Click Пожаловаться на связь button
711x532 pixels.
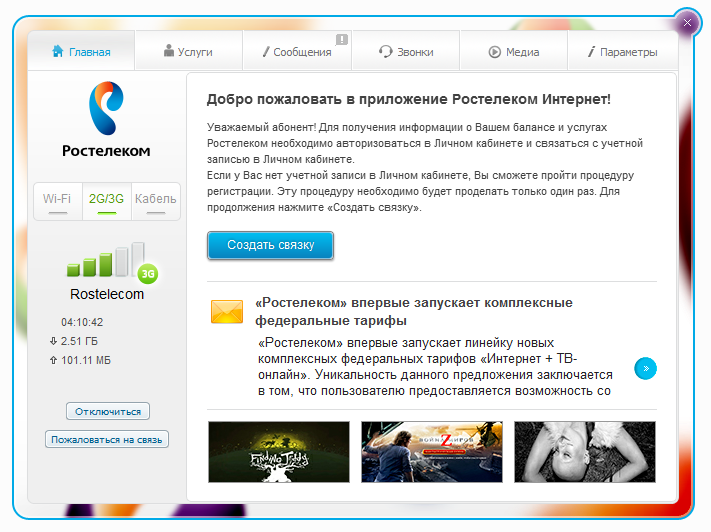coord(107,439)
